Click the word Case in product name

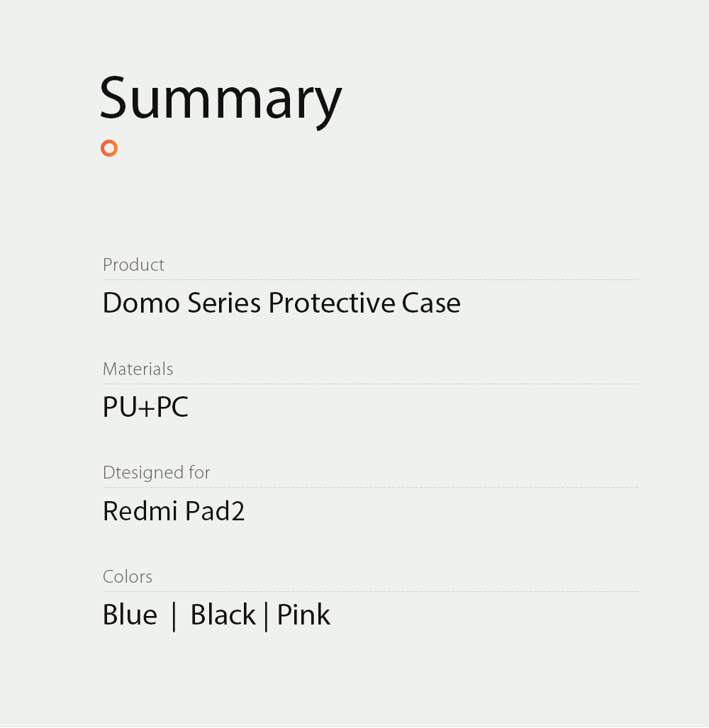[x=431, y=303]
